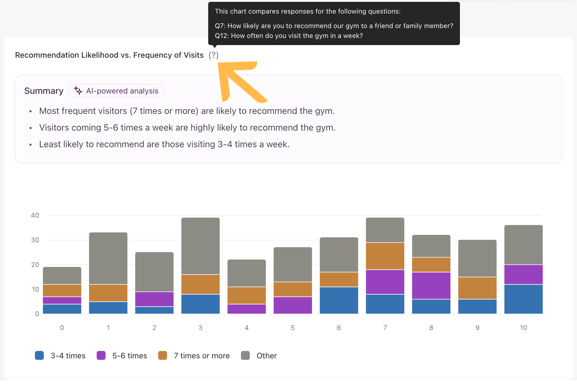This screenshot has height=392, width=577.
Task: Select the blue segment of bar 10
Action: (x=523, y=299)
